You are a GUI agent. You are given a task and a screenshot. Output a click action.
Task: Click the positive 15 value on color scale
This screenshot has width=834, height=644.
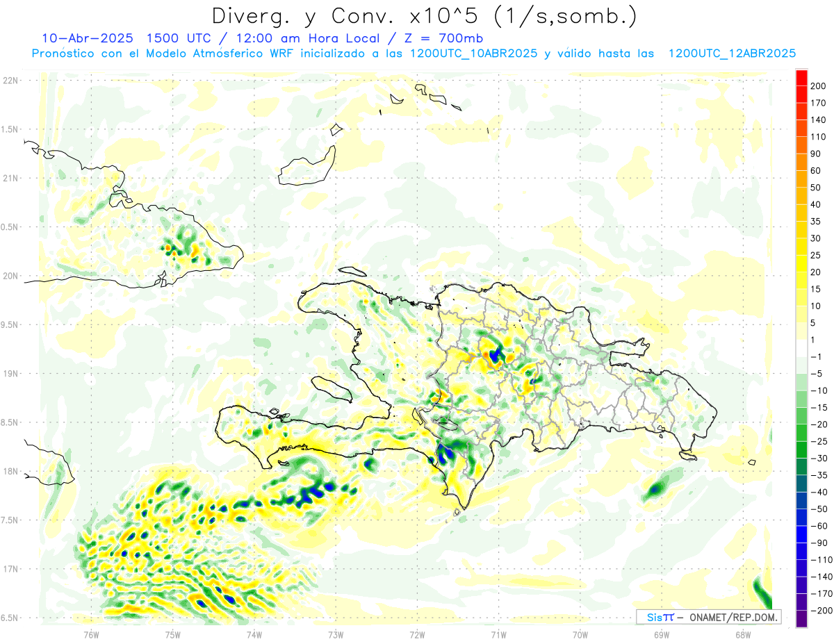[x=817, y=289]
